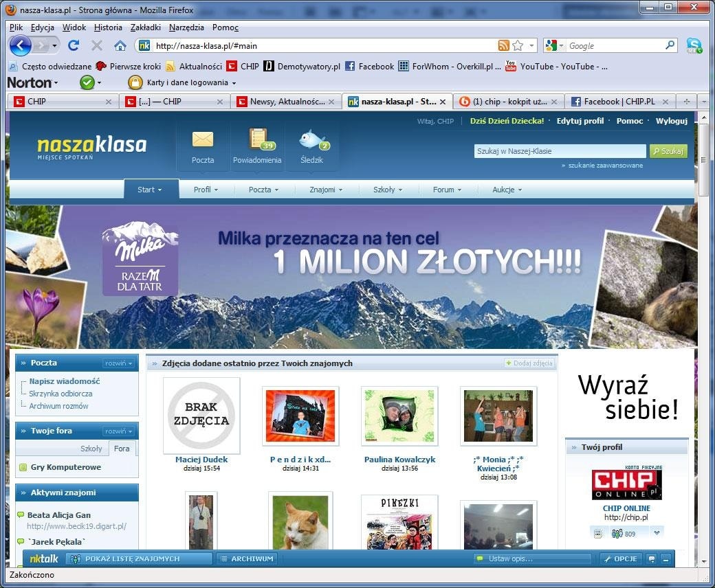Screen dimensions: 715x588
Task: Open nktalk Archiwum
Action: 246,559
